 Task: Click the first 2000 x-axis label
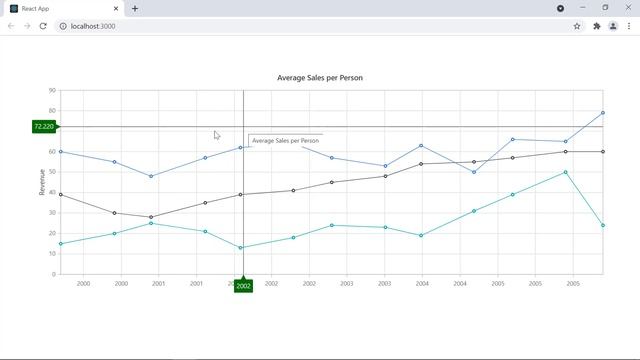point(83,284)
